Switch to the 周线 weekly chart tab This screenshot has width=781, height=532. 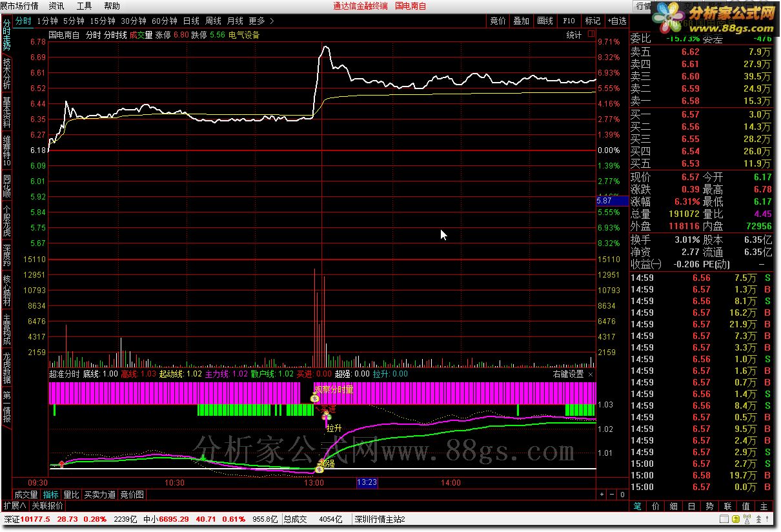[213, 21]
